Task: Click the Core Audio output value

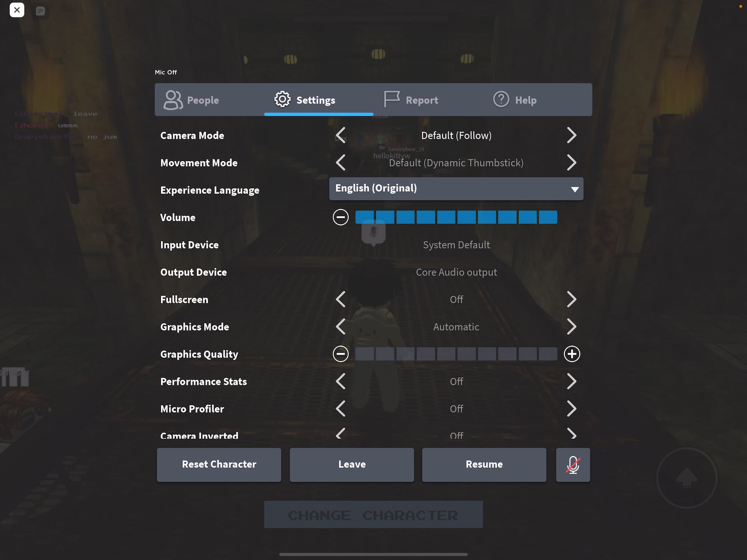Action: click(456, 272)
